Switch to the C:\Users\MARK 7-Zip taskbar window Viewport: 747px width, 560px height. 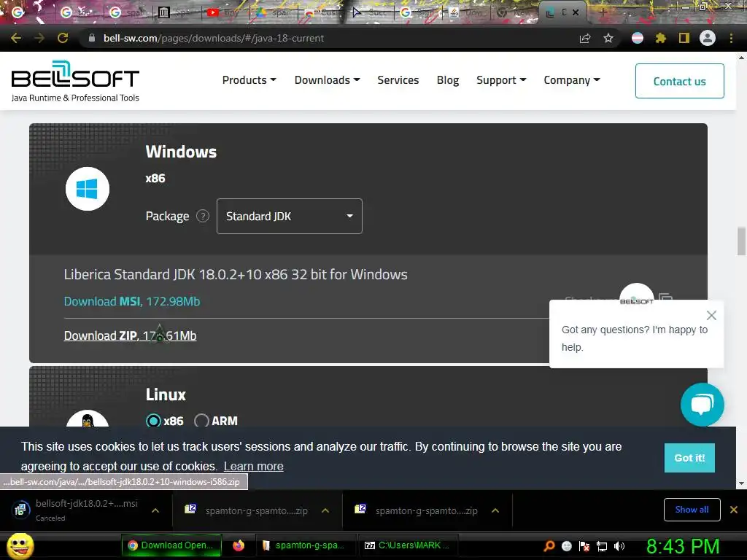[408, 545]
